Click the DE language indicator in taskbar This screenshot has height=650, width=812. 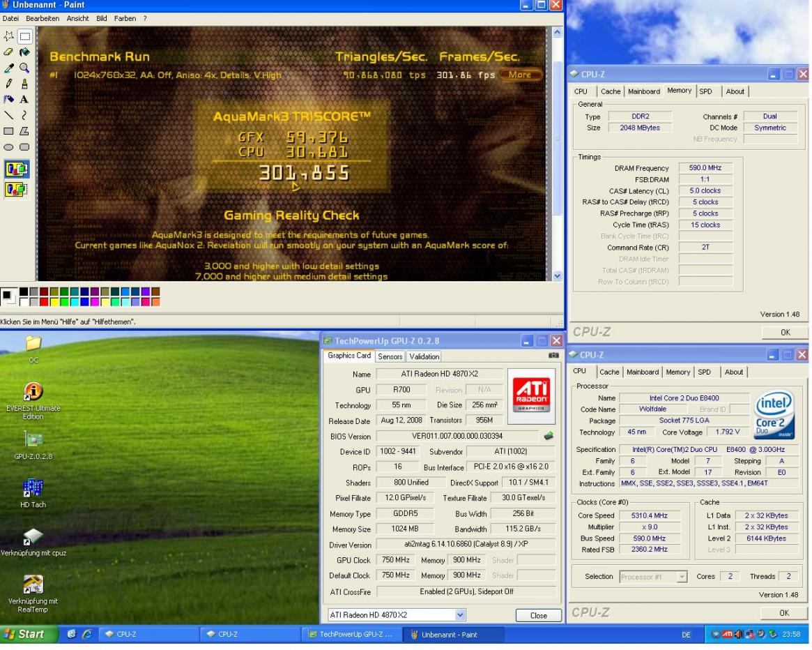click(x=686, y=635)
